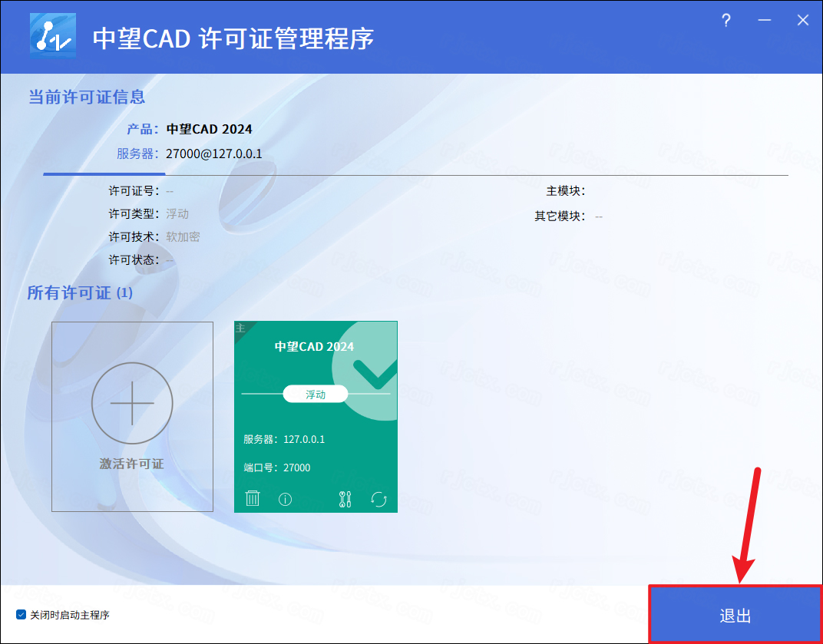Click the 浮动 pill on the license card
This screenshot has width=823, height=644.
point(316,395)
